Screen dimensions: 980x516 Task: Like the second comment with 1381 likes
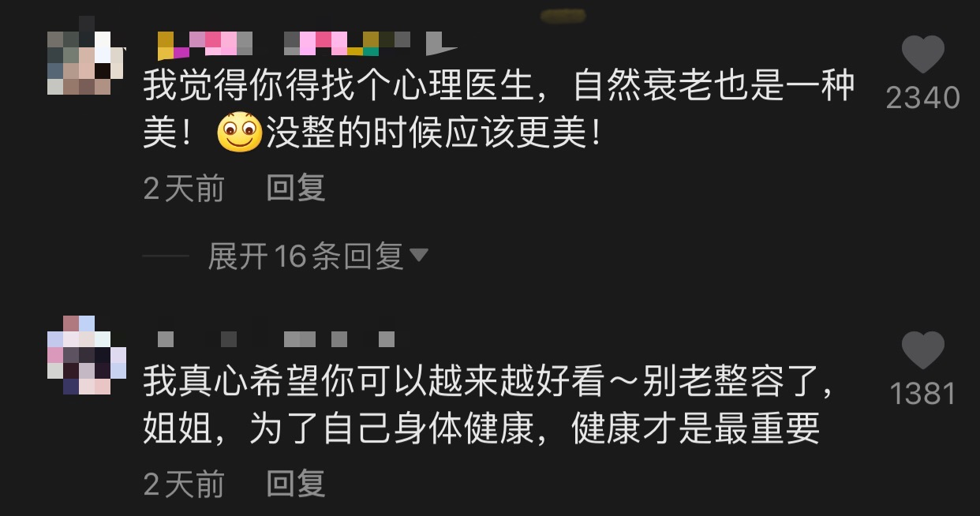click(x=922, y=351)
